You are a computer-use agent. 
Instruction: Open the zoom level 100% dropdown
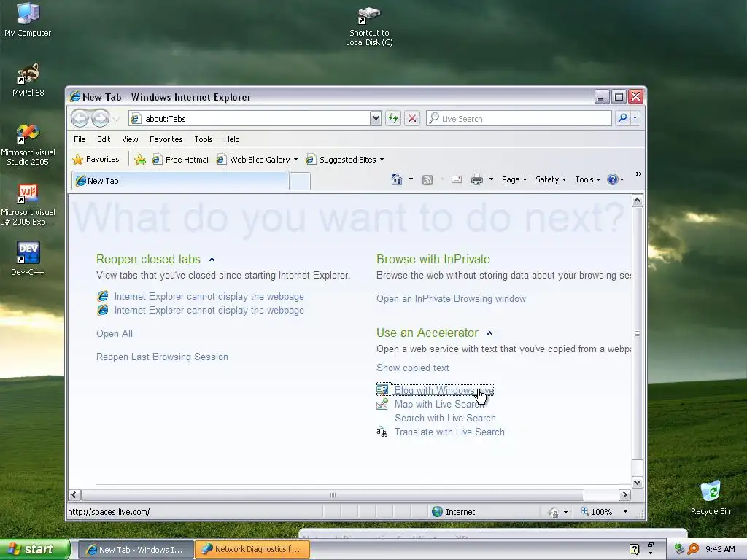point(625,512)
